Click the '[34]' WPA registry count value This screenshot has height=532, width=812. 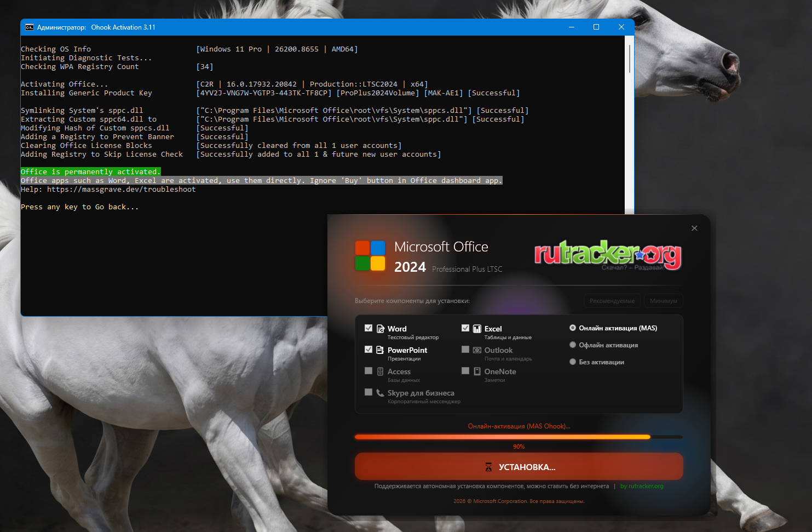click(205, 67)
